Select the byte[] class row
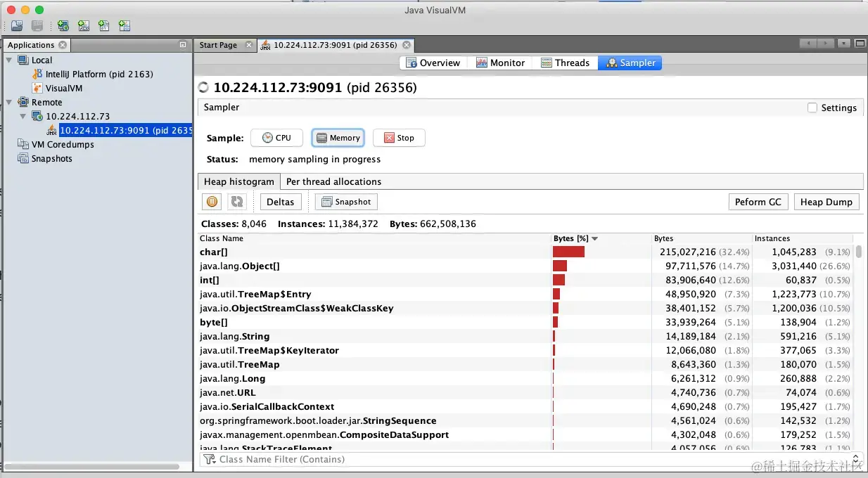 [x=526, y=322]
